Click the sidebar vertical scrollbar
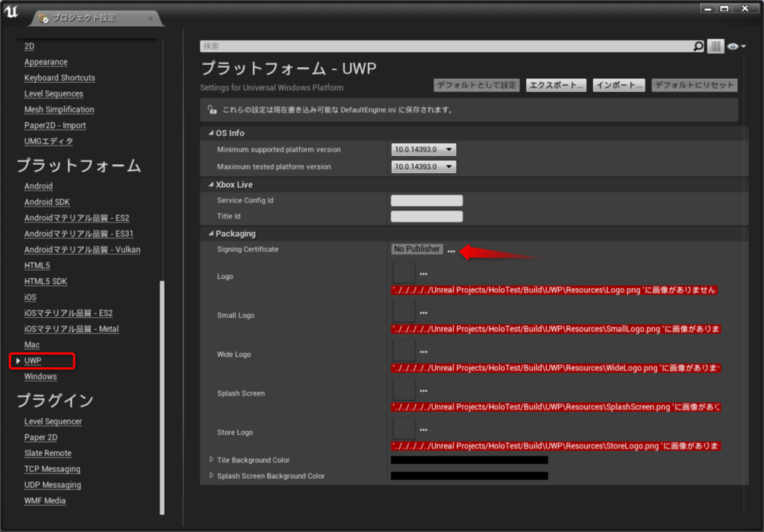Image resolution: width=764 pixels, height=532 pixels. (162, 398)
